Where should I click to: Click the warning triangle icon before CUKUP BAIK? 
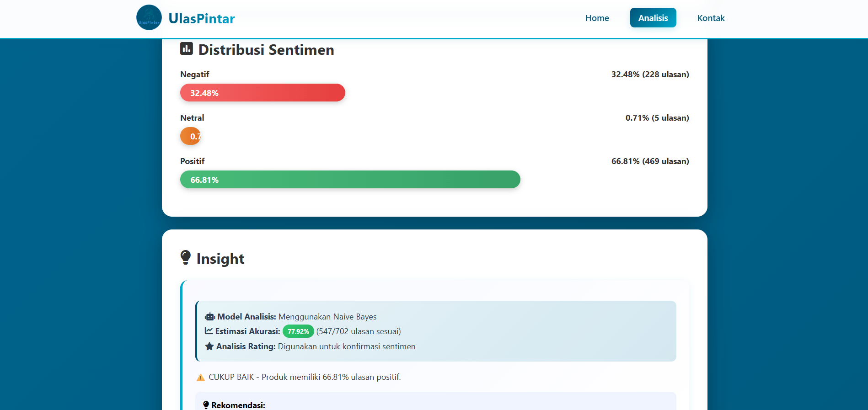(200, 377)
